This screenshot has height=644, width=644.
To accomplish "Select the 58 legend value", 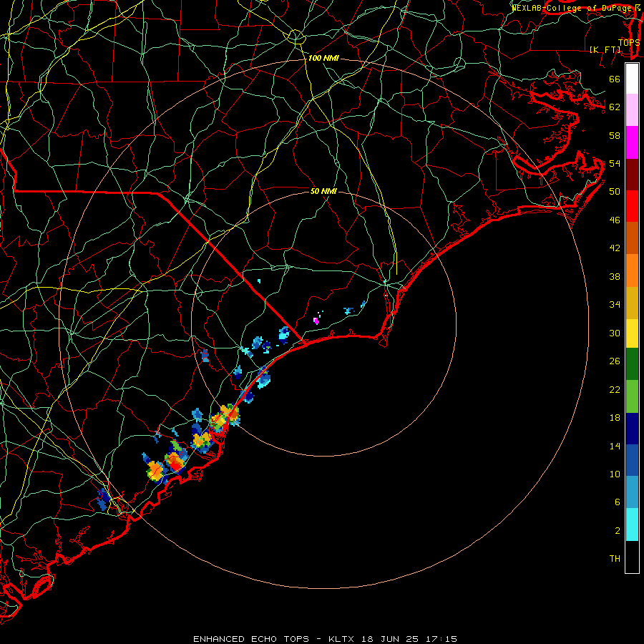I will [x=615, y=135].
